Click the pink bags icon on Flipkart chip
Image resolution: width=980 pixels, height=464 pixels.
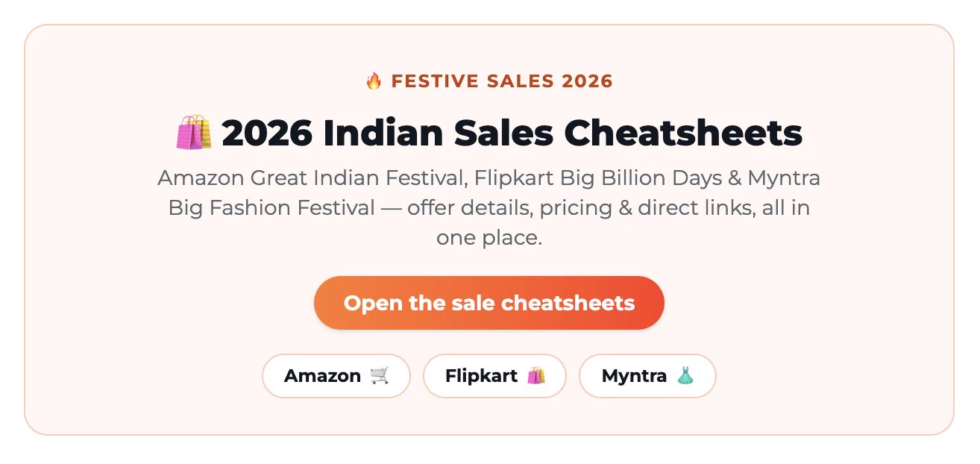(x=535, y=375)
